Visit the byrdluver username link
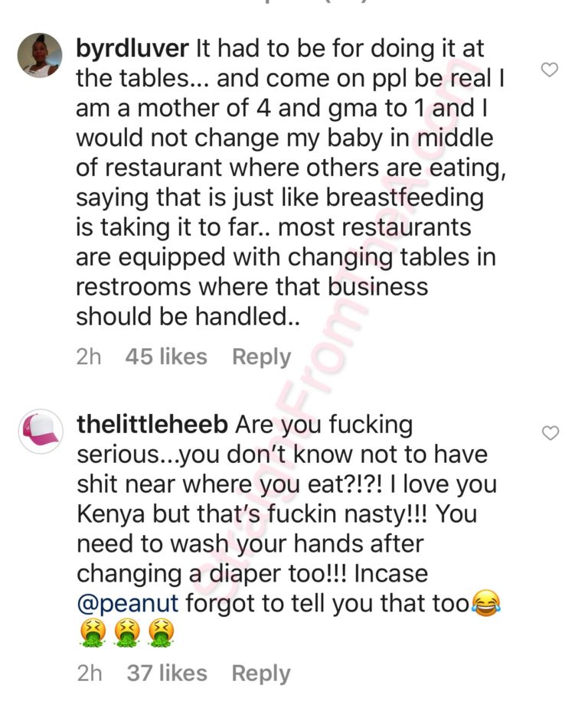The height and width of the screenshot is (704, 588). pos(132,48)
